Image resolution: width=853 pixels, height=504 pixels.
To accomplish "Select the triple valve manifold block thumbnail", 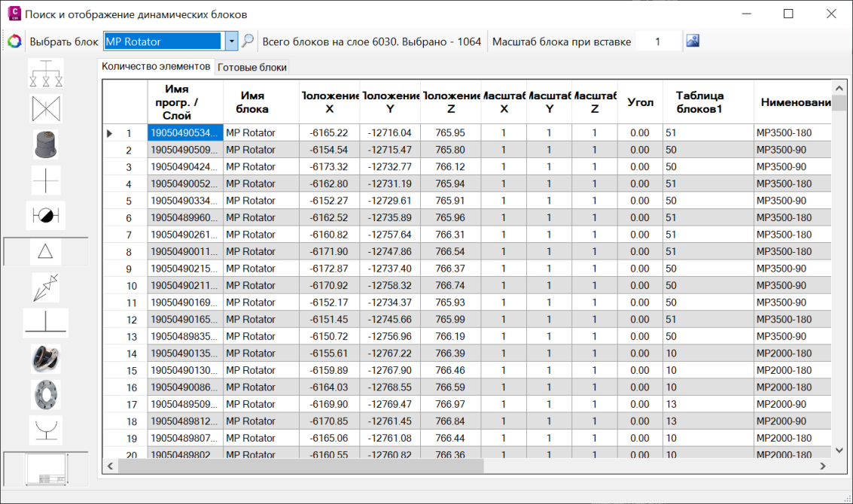I will pyautogui.click(x=46, y=73).
